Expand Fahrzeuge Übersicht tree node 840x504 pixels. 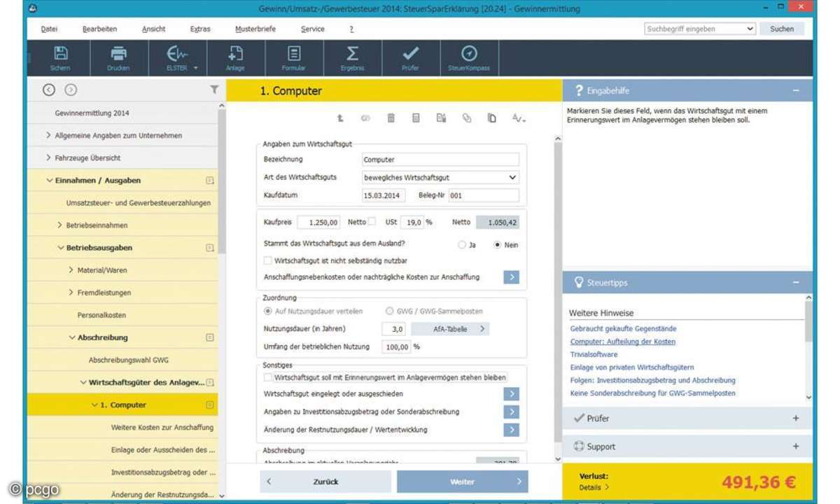click(x=48, y=157)
